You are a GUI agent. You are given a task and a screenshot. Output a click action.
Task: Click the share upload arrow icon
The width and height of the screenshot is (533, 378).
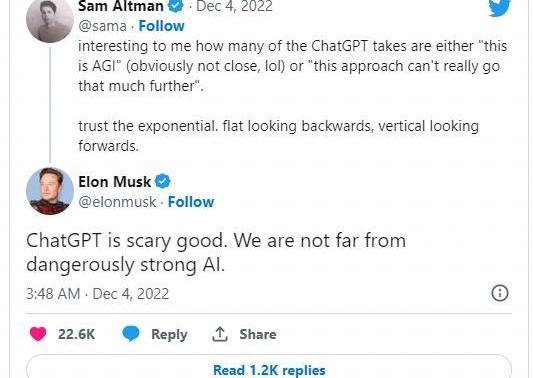coord(220,334)
